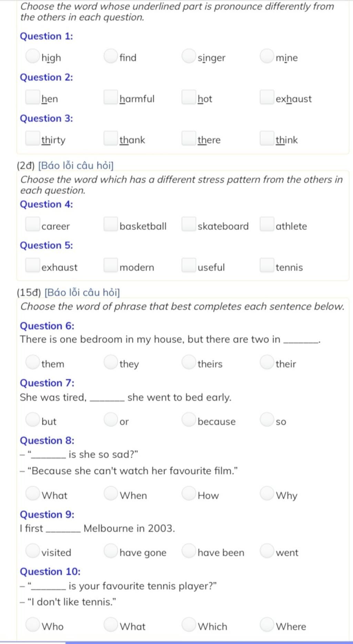
Task: Choose 'so' option in Question 7
Action: 267,420
